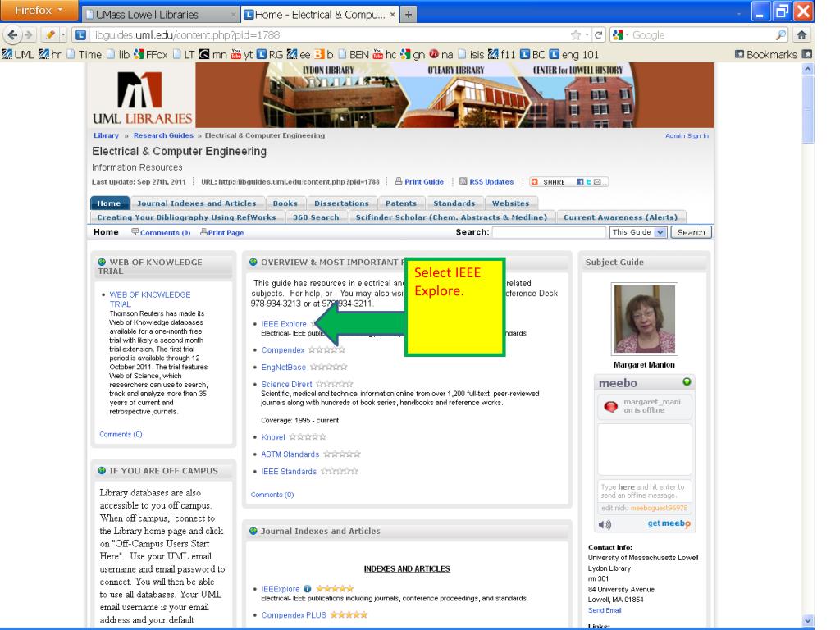
Task: Open the Science Direct link
Action: pyautogui.click(x=286, y=384)
